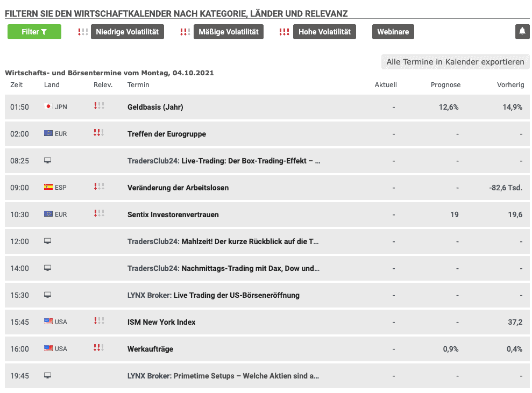Click the volatility dots icon for Sentix Investorenvertrauen
The height and width of the screenshot is (393, 532).
(98, 214)
